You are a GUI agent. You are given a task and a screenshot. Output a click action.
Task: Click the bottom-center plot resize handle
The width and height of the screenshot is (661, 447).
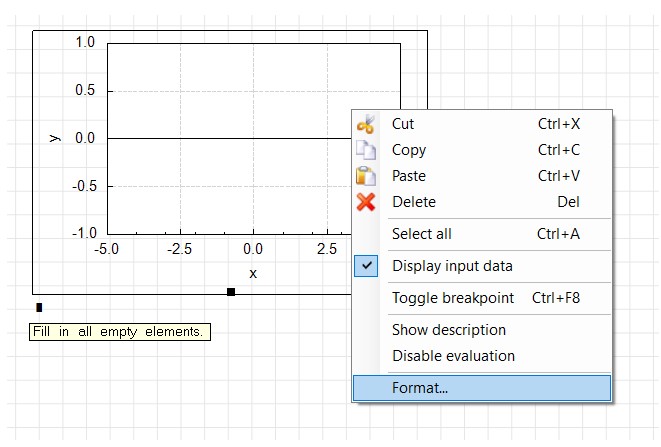(231, 292)
